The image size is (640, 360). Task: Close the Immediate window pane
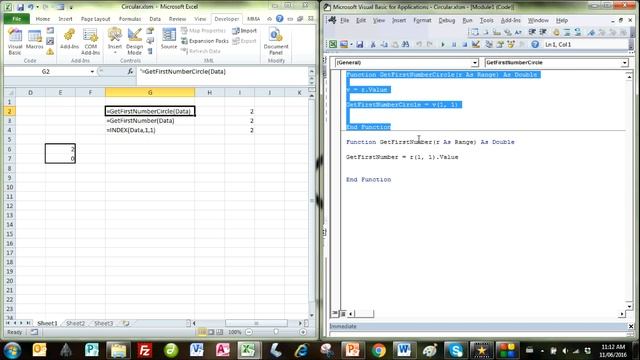click(631, 326)
